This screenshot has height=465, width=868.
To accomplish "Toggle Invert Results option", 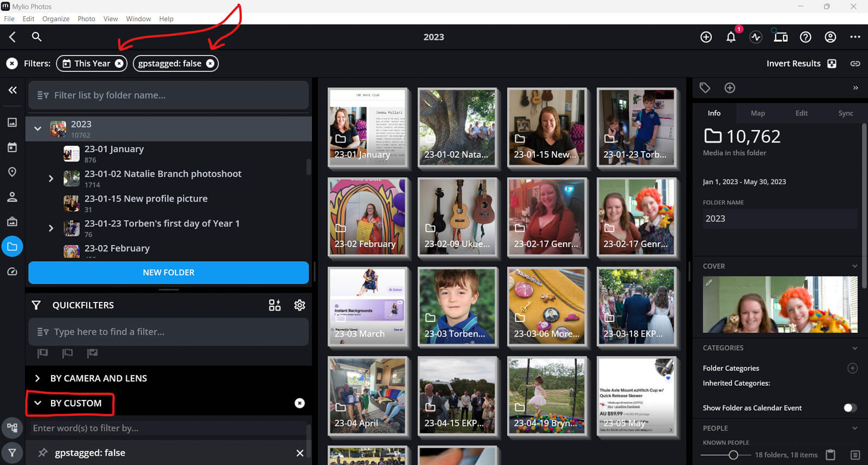I will coord(832,63).
